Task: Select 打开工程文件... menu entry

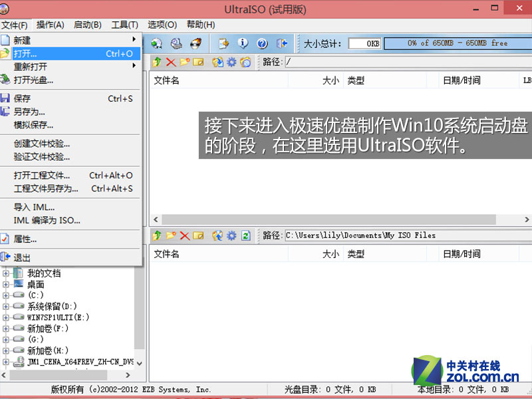Action: click(70, 176)
